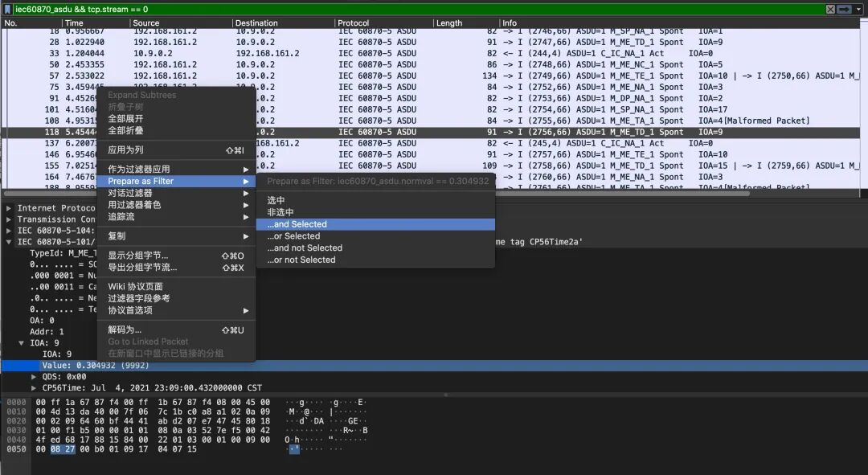Open the 复制 submenu
The height and width of the screenshot is (475, 868).
point(176,235)
